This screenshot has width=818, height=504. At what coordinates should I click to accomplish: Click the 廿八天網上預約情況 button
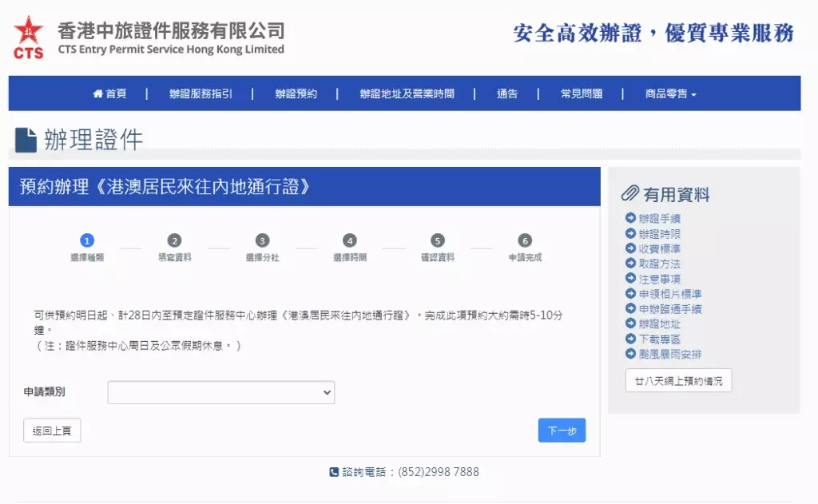coord(678,381)
